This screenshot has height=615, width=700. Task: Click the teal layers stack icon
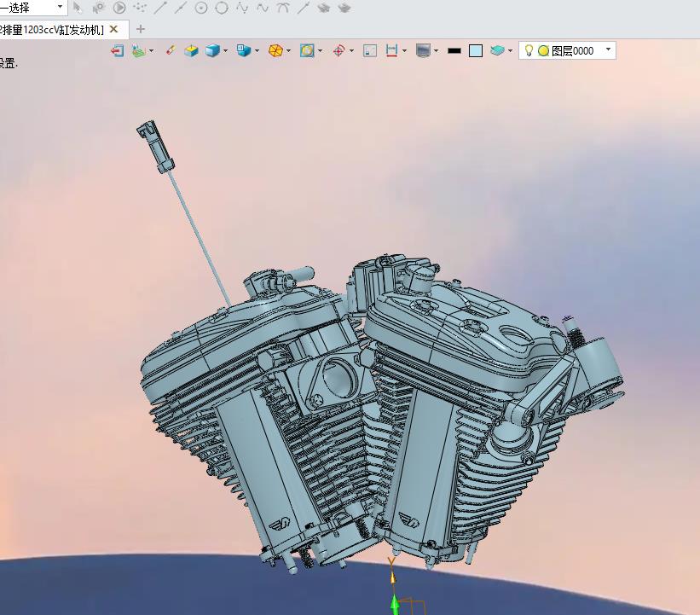pyautogui.click(x=497, y=50)
